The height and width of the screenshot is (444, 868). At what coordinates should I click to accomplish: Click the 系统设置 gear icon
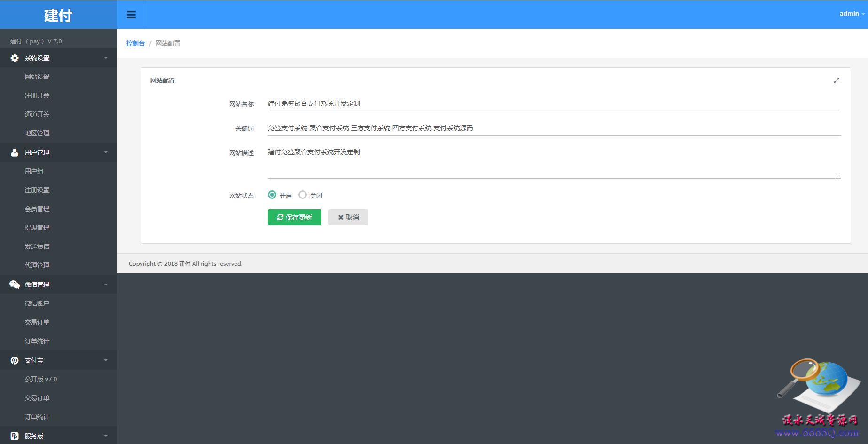click(x=15, y=58)
